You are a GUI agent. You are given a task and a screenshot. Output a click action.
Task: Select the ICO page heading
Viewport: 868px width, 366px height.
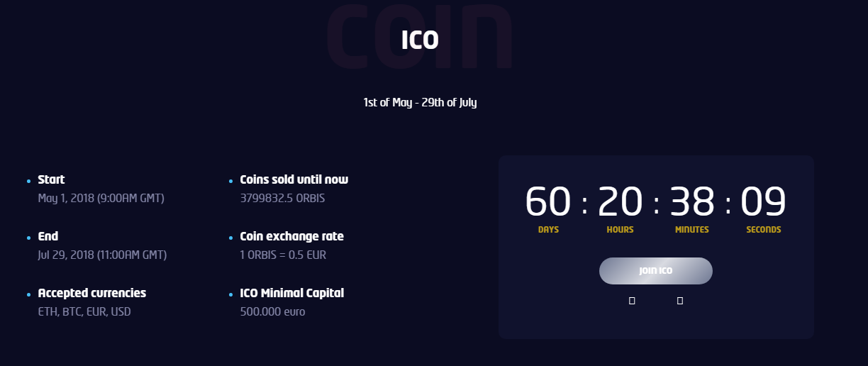[x=420, y=40]
